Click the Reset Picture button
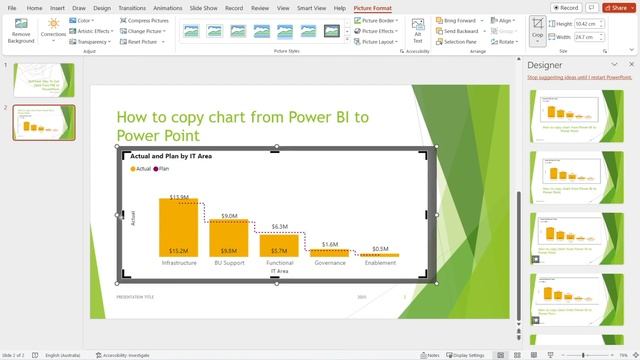 tap(139, 42)
